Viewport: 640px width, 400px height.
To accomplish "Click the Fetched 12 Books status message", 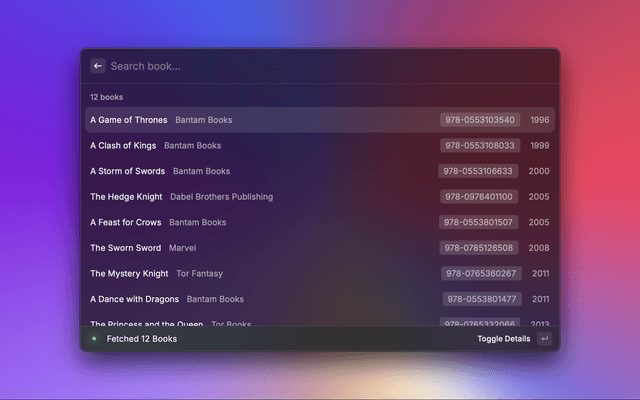I will (141, 339).
